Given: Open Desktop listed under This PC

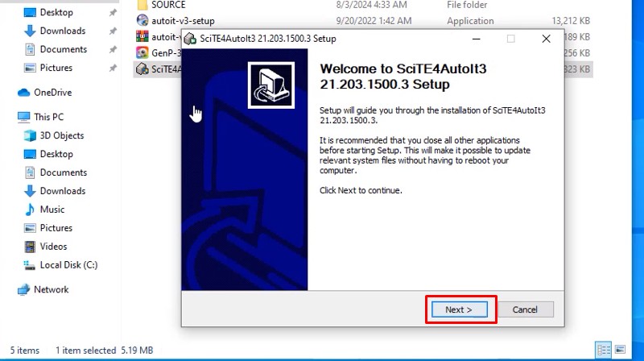Looking at the screenshot, I should pos(56,154).
